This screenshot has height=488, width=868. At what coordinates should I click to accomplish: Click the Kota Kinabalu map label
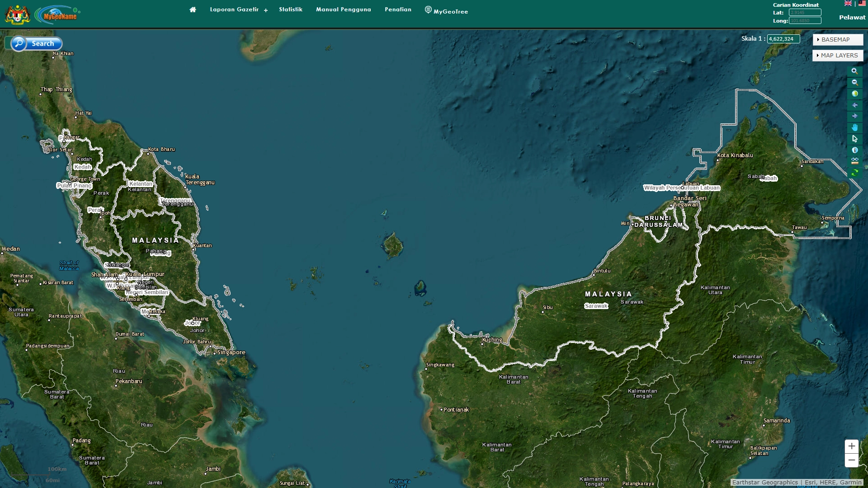pos(735,155)
